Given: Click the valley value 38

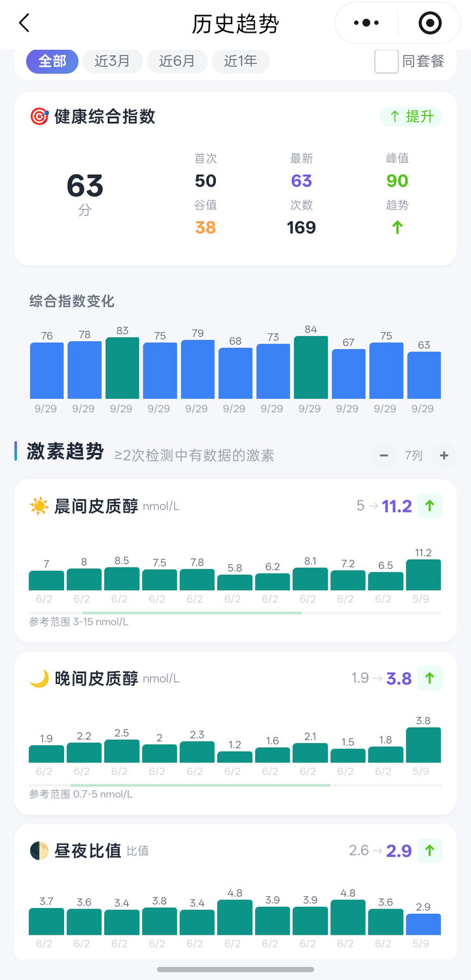Looking at the screenshot, I should pyautogui.click(x=205, y=227).
